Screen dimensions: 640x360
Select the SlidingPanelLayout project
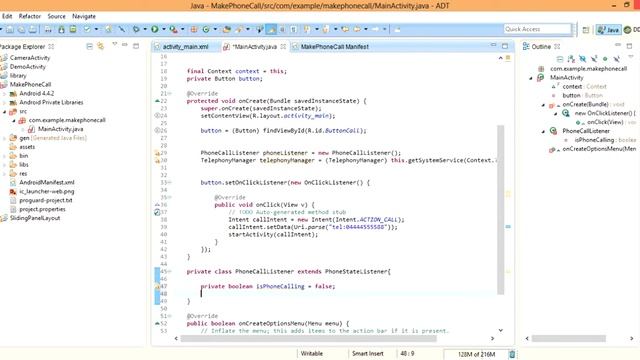(x=35, y=218)
